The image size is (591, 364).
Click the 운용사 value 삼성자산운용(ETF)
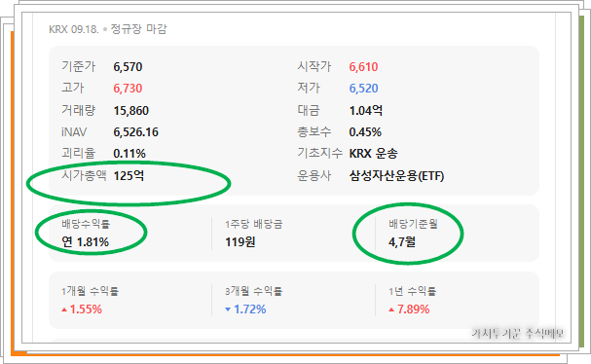[396, 176]
